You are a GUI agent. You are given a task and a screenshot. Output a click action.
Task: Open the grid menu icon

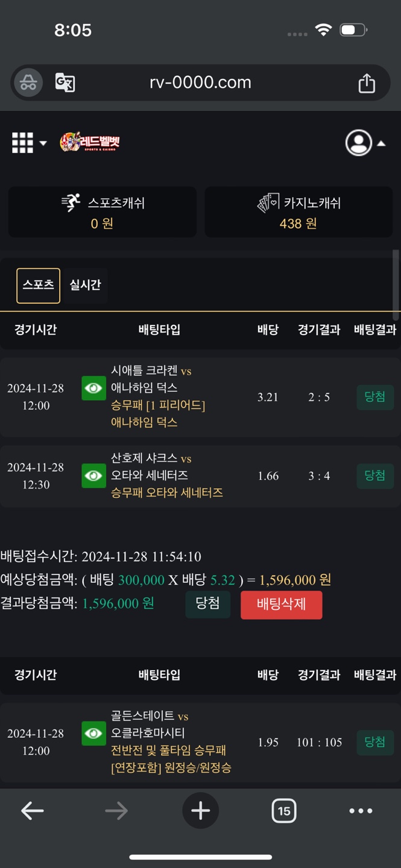click(23, 143)
